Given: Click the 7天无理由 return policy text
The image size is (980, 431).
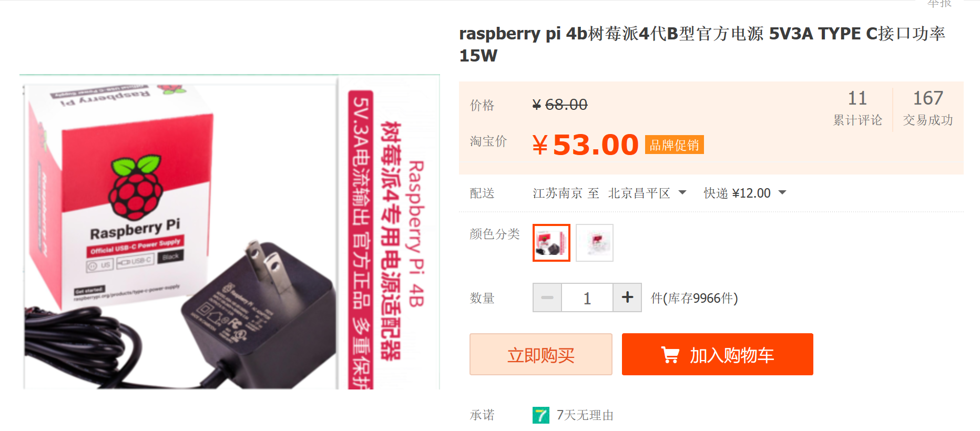Looking at the screenshot, I should tap(585, 415).
